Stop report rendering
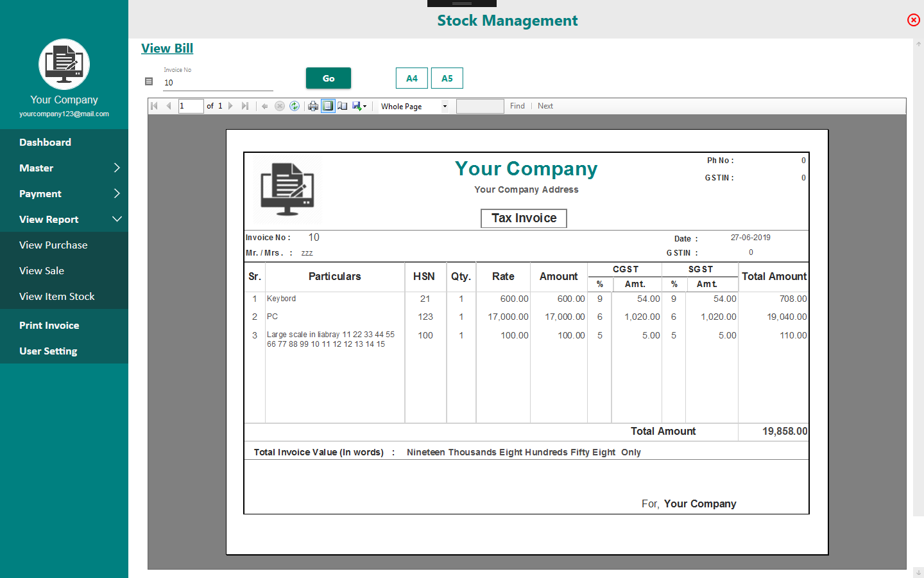 coord(280,106)
